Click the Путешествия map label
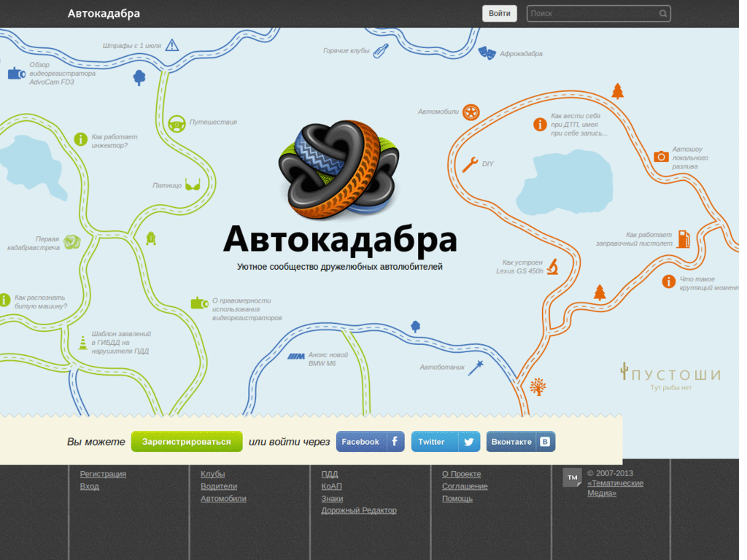Viewport: 747px width, 560px height. tap(213, 122)
